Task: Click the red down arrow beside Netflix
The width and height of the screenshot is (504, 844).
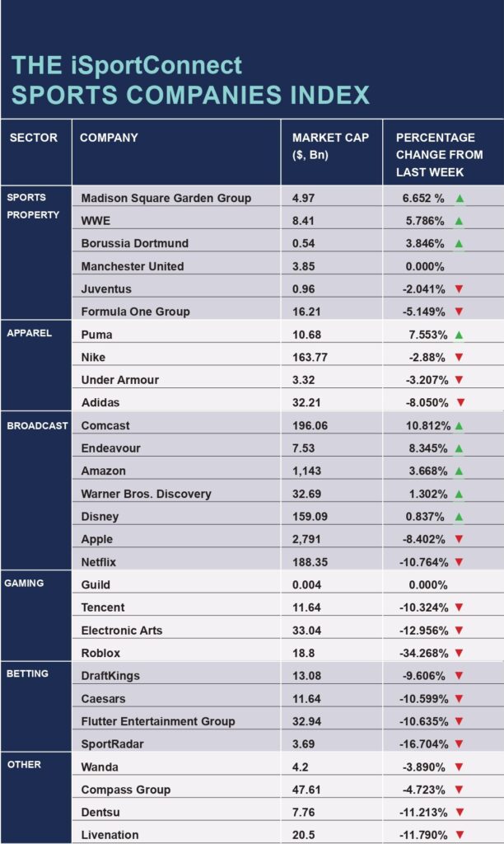Action: point(459,562)
